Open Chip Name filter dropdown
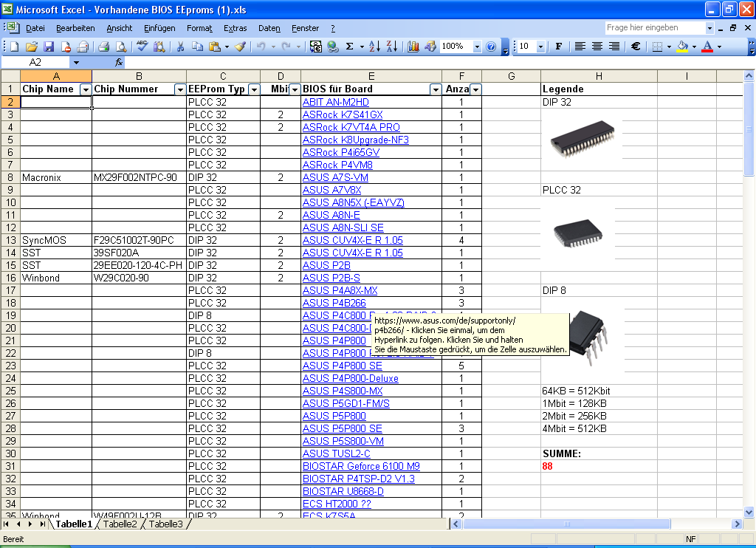Screen dimensions: 756x548 coord(86,89)
